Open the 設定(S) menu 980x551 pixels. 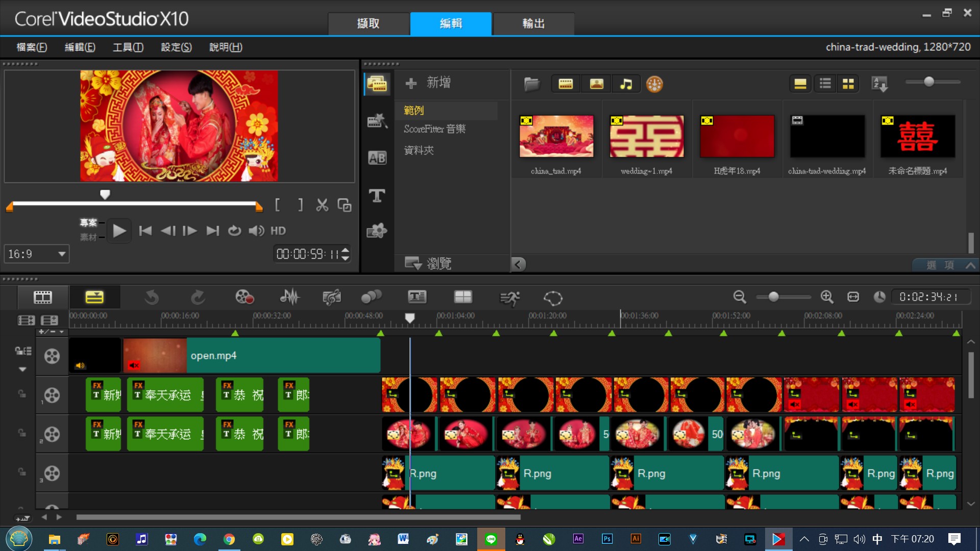(176, 47)
